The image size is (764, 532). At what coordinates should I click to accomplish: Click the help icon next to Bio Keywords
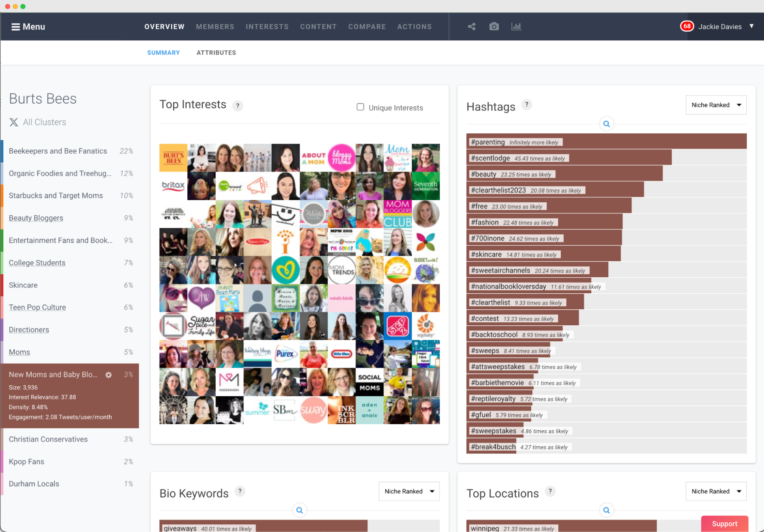coord(240,491)
